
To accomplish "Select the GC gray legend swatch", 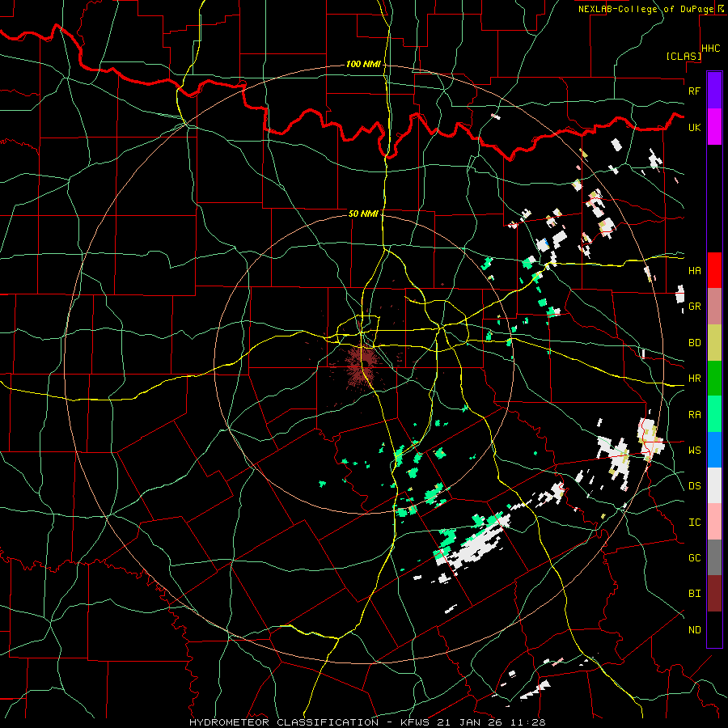I will click(x=714, y=557).
